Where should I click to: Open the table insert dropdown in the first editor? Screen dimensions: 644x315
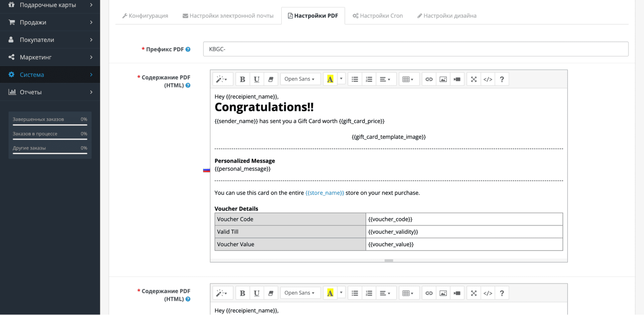point(408,79)
